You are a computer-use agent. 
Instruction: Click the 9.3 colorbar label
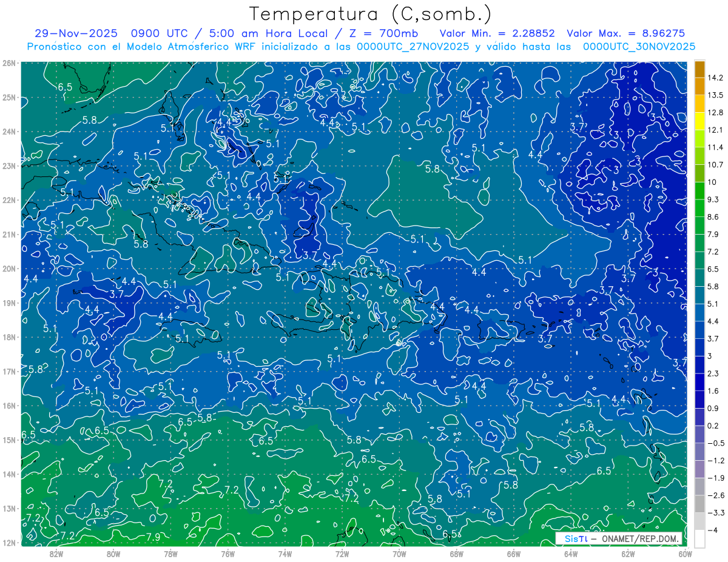[714, 200]
